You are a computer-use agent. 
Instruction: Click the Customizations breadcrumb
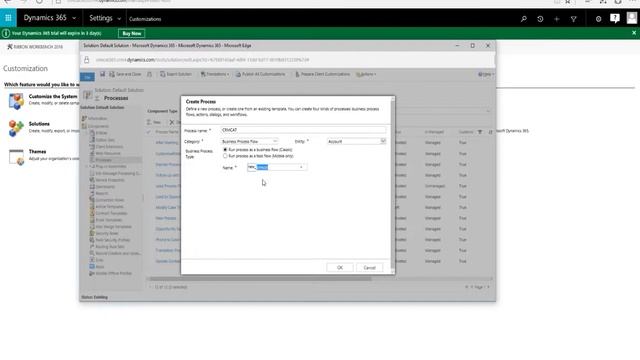click(x=145, y=19)
